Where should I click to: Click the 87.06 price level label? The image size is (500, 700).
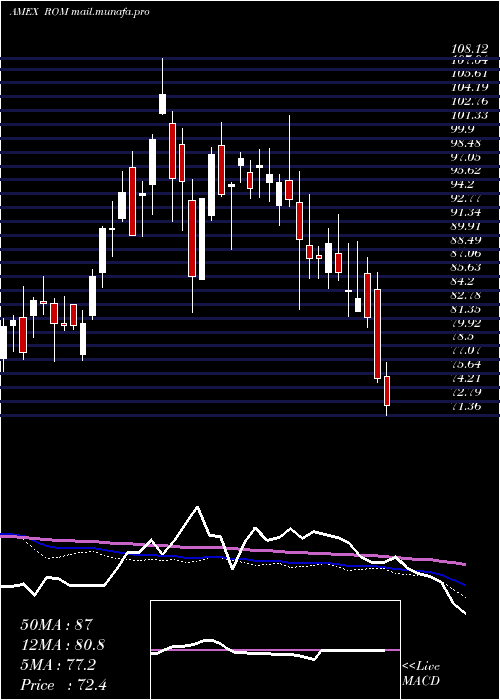tap(466, 253)
